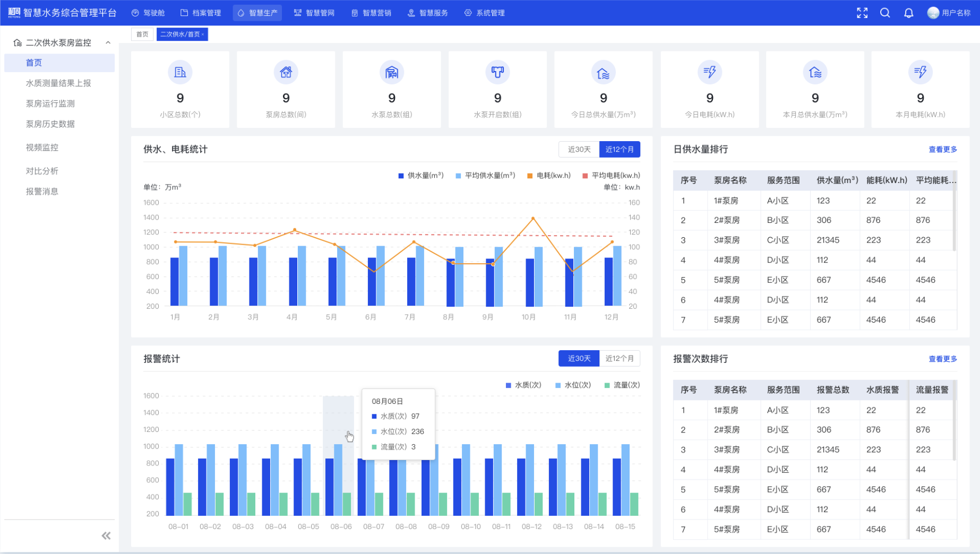This screenshot has width=980, height=554.
Task: Collapse the 二次供水泵房监控 sidebar section
Action: click(x=109, y=42)
